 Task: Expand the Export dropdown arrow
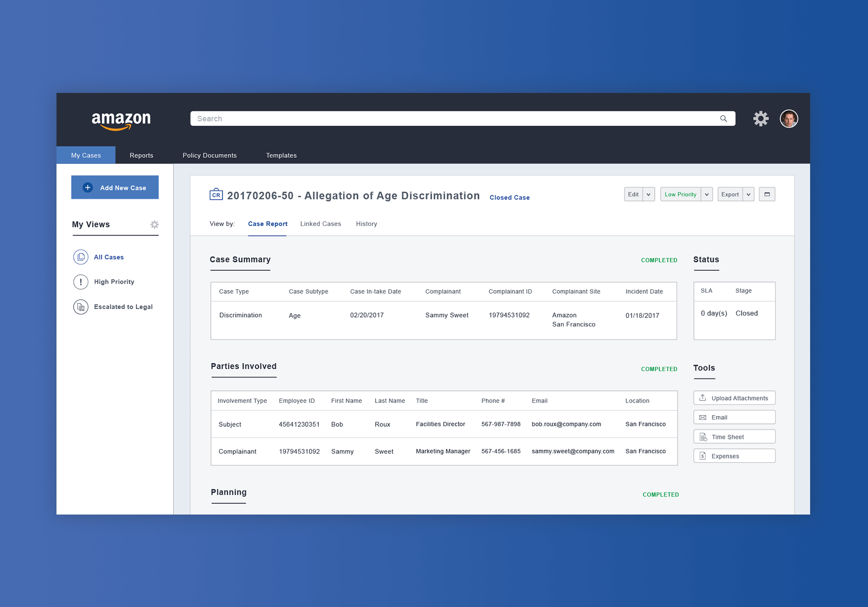pos(749,194)
